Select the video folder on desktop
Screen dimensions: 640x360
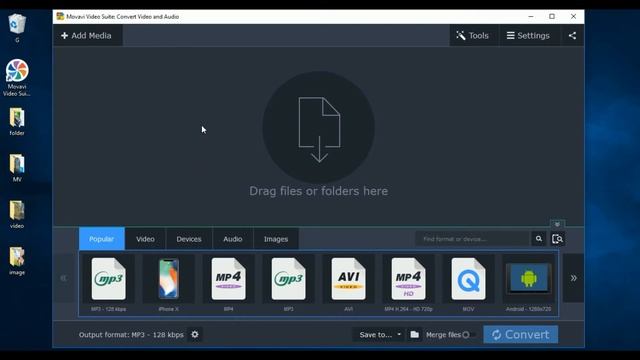(17, 214)
